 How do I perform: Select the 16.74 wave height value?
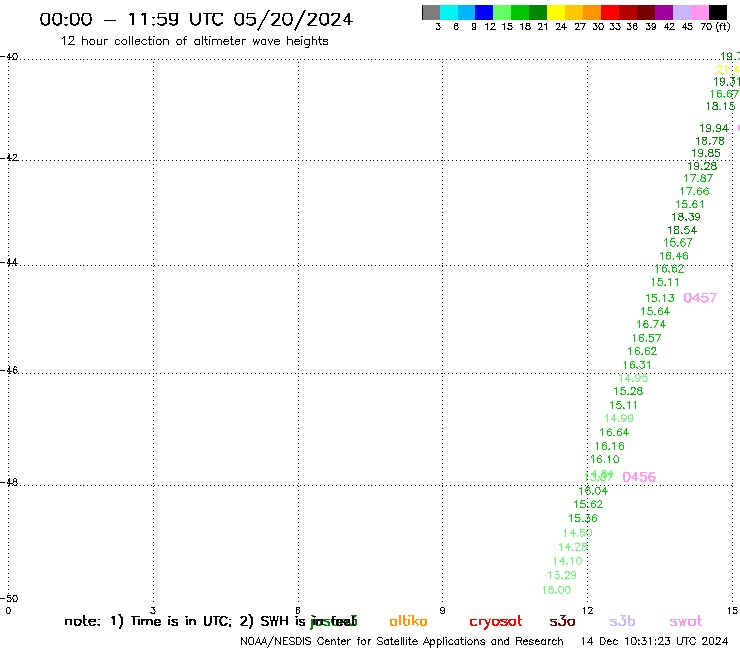[651, 324]
